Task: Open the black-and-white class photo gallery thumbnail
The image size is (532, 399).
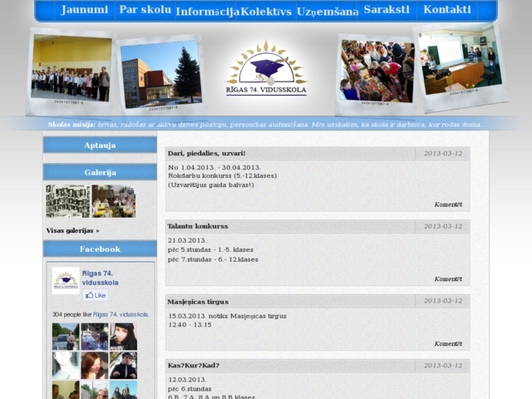Action: [x=68, y=201]
